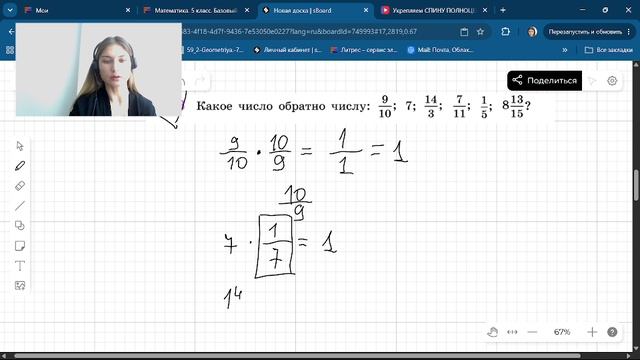
Task: Open the help question mark icon
Action: click(x=612, y=332)
